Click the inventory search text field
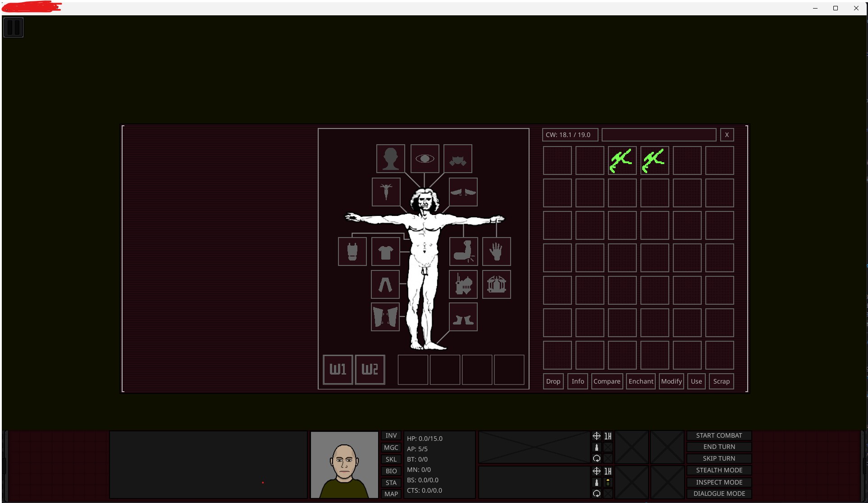Viewport: 868px width, 503px height. pyautogui.click(x=658, y=135)
